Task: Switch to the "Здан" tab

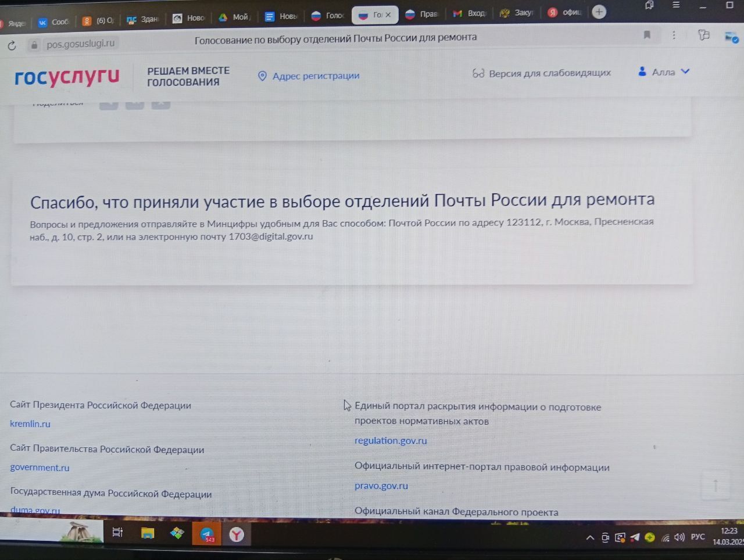Action: (x=142, y=19)
